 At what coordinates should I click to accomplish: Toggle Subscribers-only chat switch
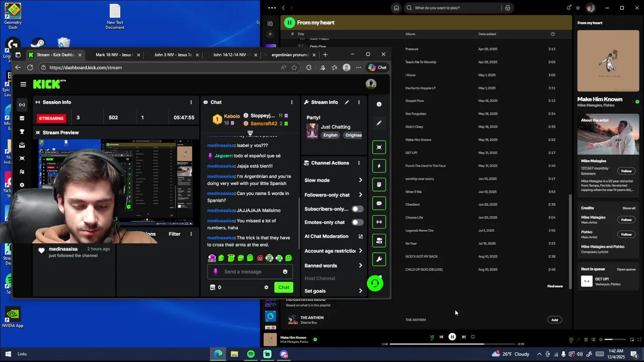(357, 209)
